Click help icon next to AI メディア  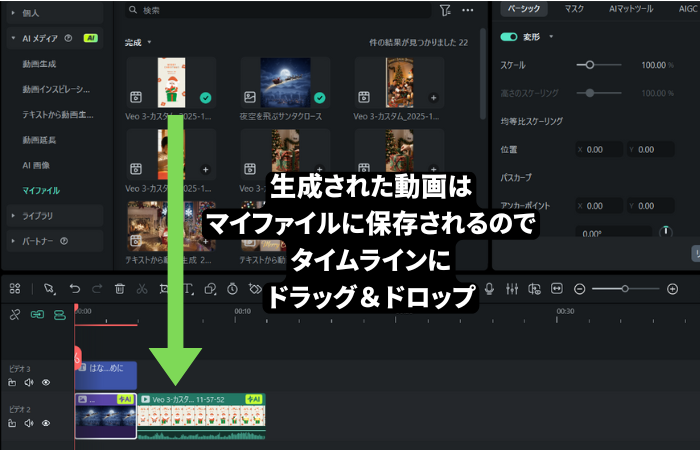[x=68, y=38]
